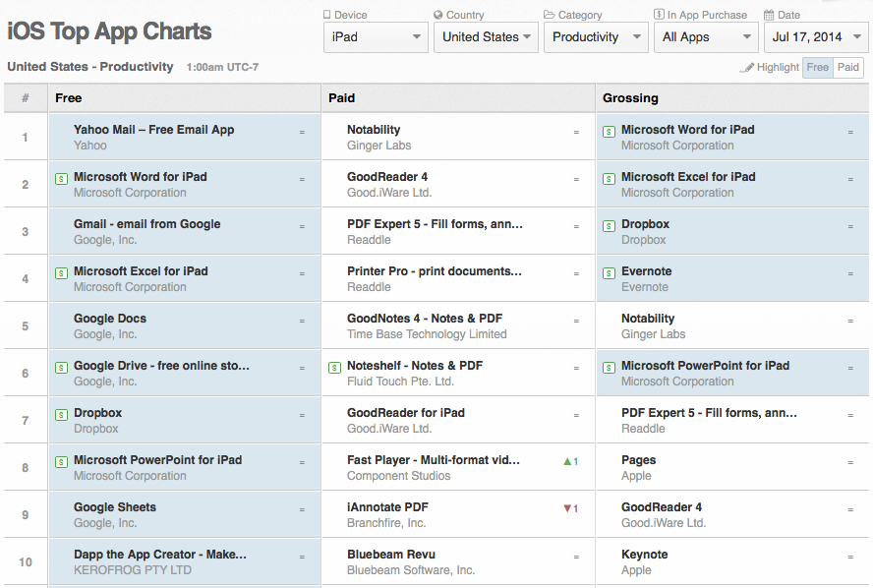
Task: Click the Paid column header
Action: (x=458, y=98)
